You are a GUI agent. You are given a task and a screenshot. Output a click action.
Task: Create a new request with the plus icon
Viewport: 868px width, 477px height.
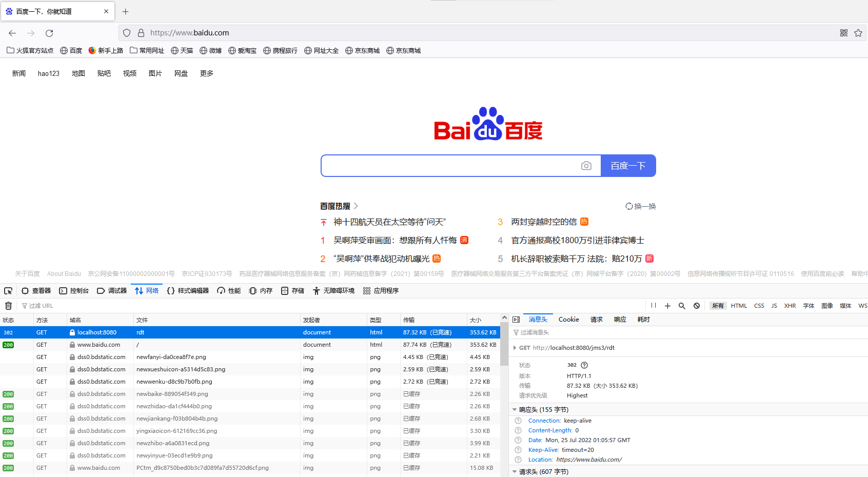[x=667, y=305]
